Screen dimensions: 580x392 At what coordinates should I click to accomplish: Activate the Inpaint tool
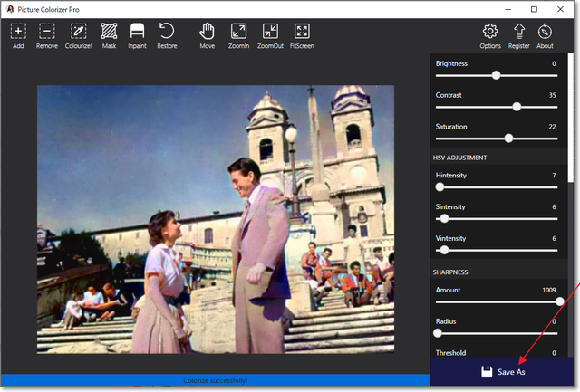click(x=137, y=32)
